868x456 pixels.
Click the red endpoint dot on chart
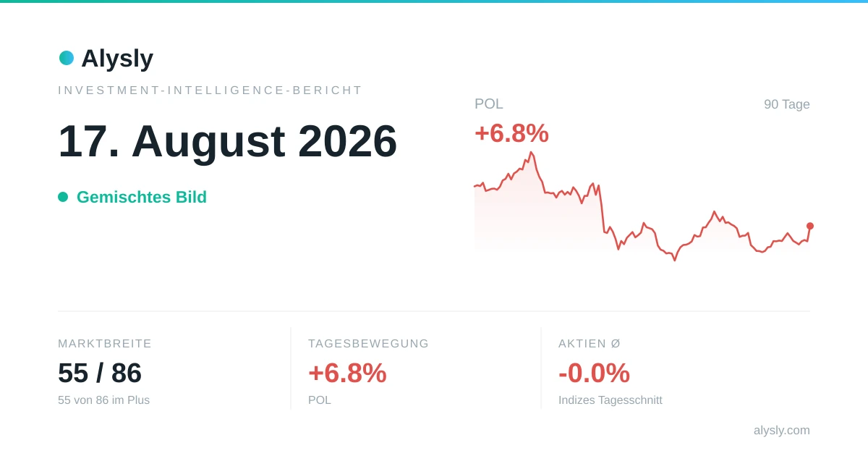pyautogui.click(x=810, y=226)
